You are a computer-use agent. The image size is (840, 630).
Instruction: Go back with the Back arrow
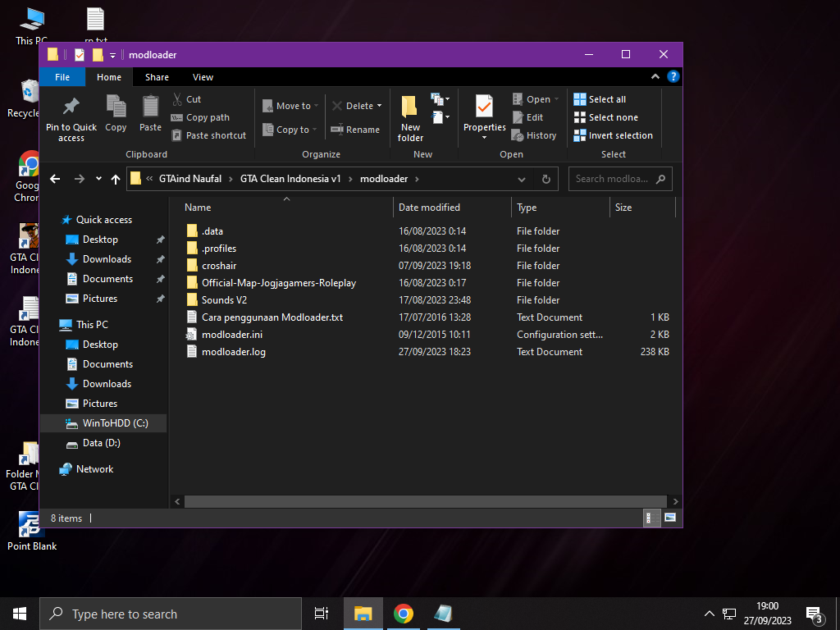pyautogui.click(x=55, y=179)
